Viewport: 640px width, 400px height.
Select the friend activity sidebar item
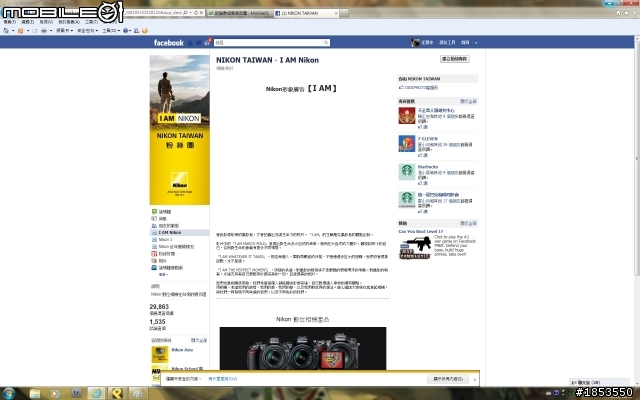pyautogui.click(x=165, y=225)
